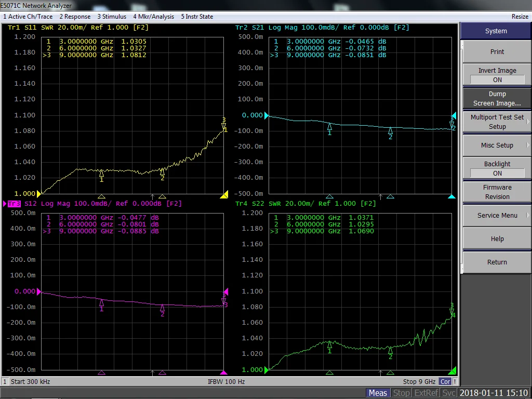Image resolution: width=532 pixels, height=399 pixels.
Task: Click the Help softkey
Action: [x=497, y=239]
